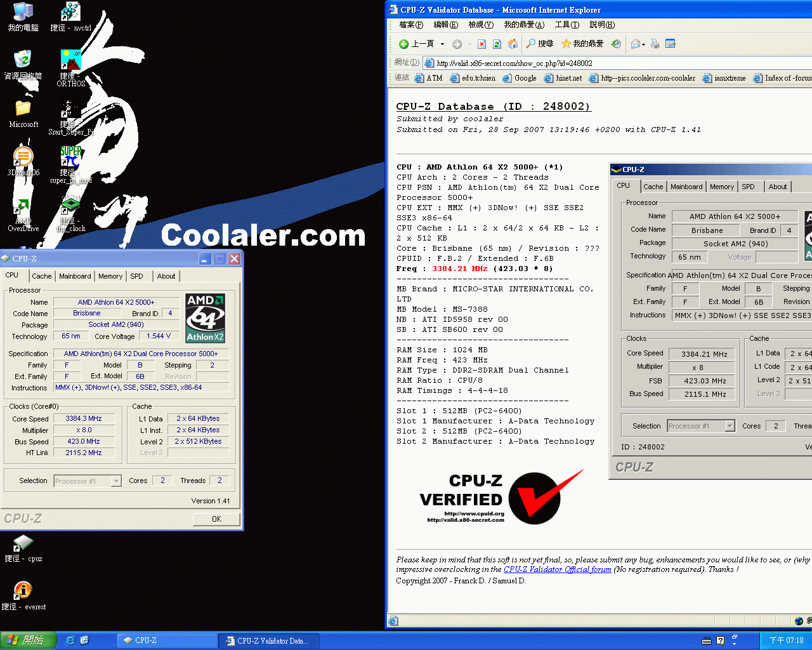Open the 我的最愛(A) menu in Internet Explorer
Viewport: 812px width, 650px height.
pos(524,25)
